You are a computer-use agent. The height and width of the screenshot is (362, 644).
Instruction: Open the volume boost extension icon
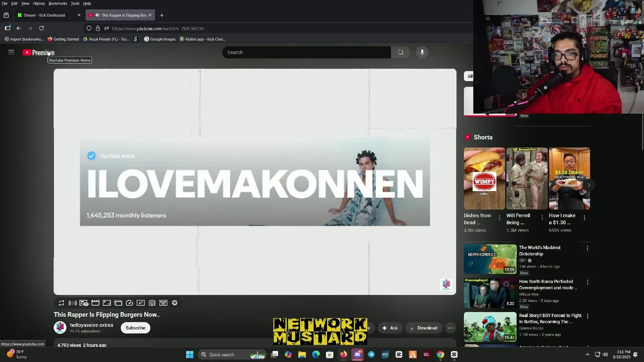72,303
